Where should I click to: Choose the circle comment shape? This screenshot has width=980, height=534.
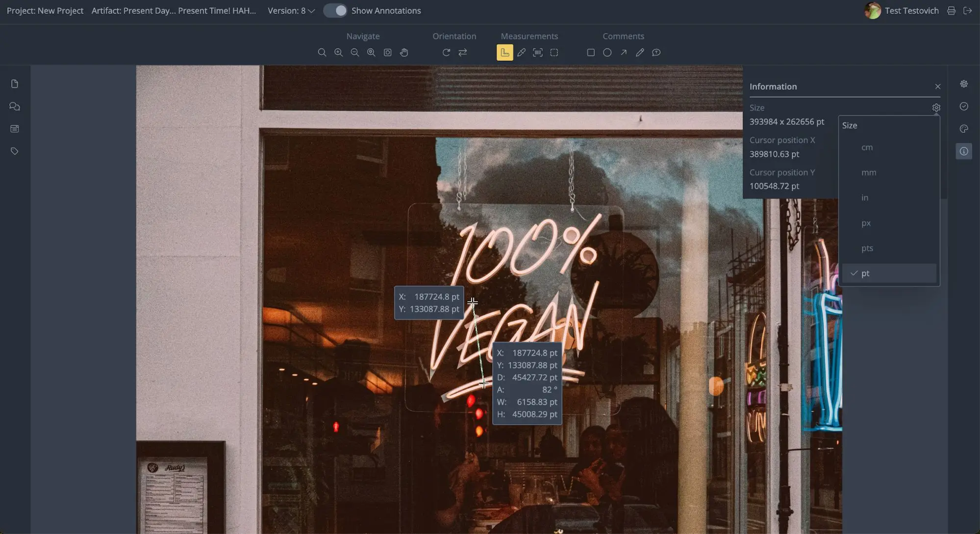[607, 52]
